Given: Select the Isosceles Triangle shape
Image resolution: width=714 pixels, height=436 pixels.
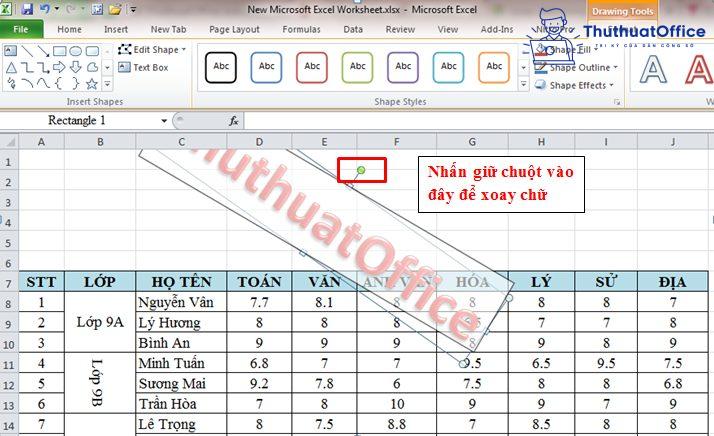Looking at the screenshot, I should click(11, 68).
